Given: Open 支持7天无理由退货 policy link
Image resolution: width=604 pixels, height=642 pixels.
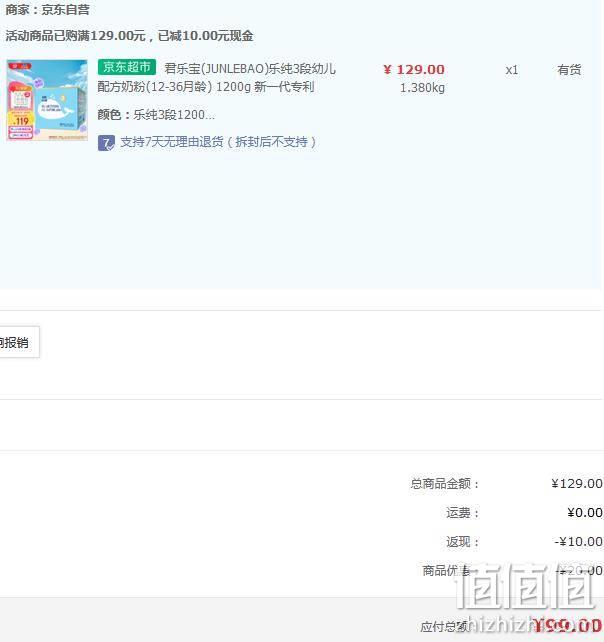Looking at the screenshot, I should click(x=218, y=142).
